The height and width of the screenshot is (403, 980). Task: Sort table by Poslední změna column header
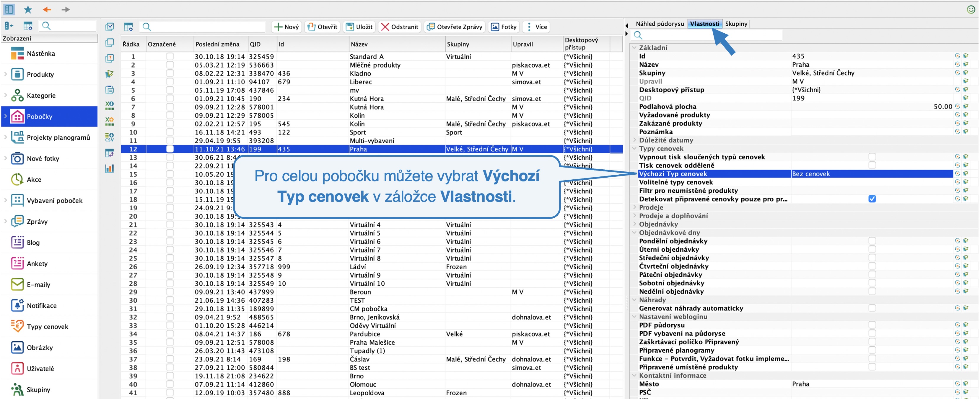click(221, 44)
